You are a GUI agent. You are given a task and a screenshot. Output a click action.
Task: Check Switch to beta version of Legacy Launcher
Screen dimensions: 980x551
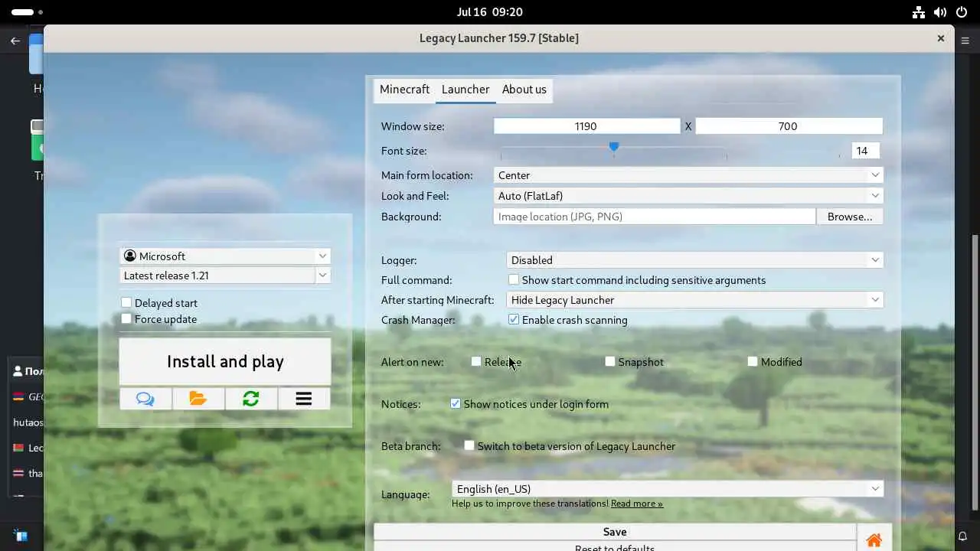pos(469,446)
